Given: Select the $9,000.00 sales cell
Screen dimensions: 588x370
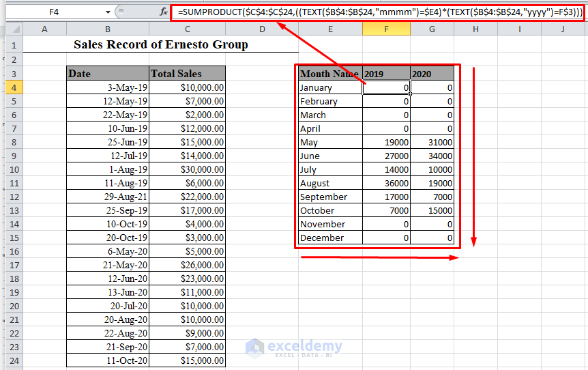Looking at the screenshot, I should (x=187, y=333).
